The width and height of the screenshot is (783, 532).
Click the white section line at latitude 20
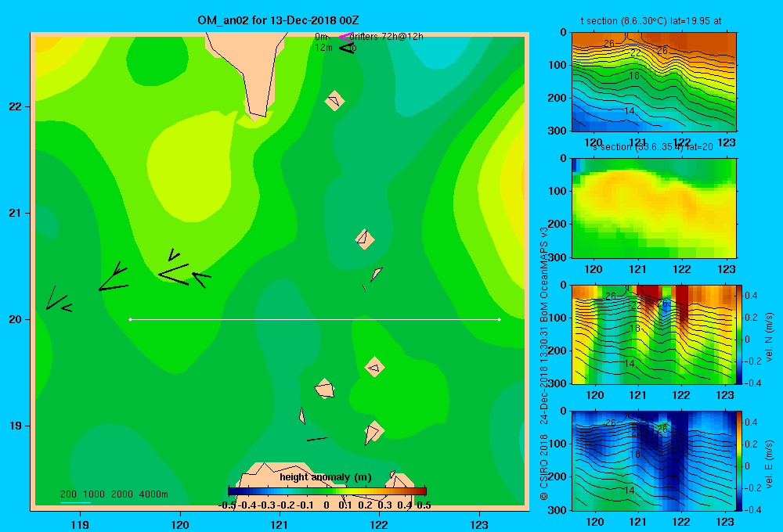click(x=315, y=319)
